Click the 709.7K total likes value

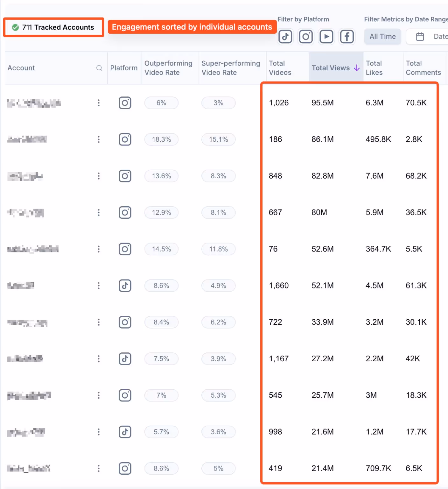378,468
